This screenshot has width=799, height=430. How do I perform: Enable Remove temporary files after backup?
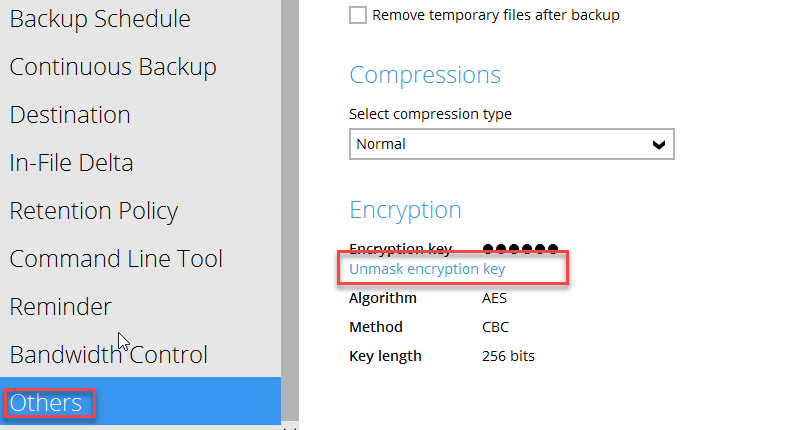pyautogui.click(x=357, y=15)
